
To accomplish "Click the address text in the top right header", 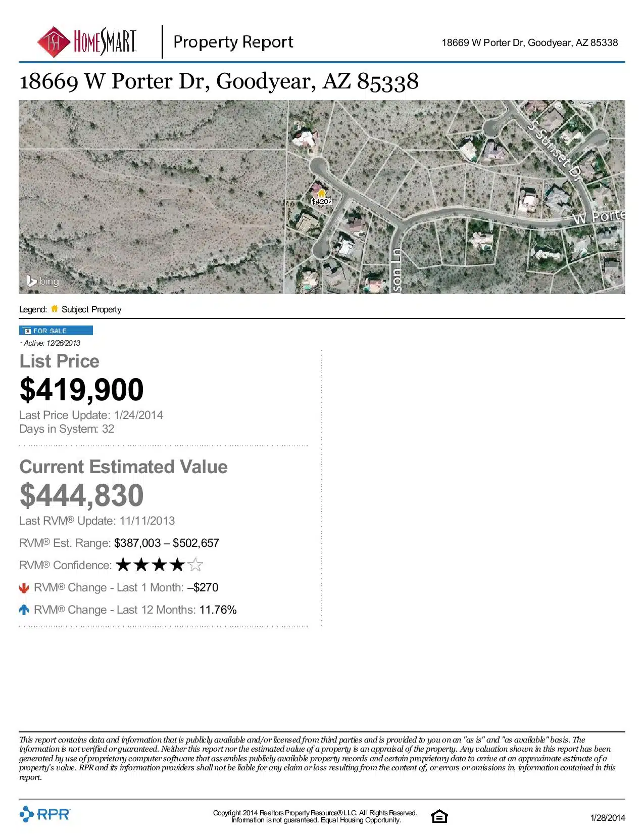I will [x=529, y=43].
